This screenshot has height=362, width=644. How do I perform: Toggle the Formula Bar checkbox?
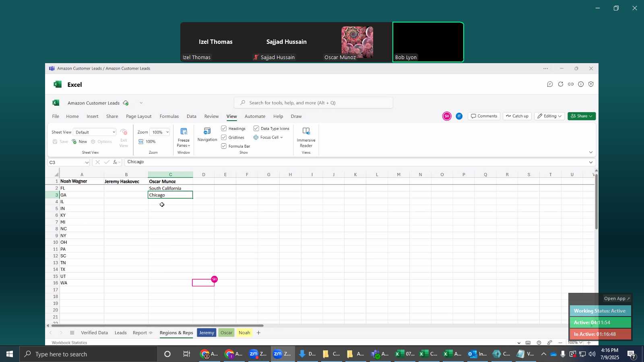click(224, 146)
